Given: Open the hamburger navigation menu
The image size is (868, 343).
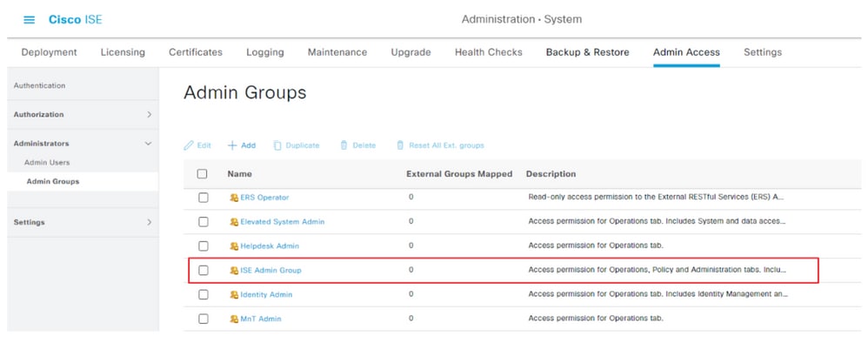Looking at the screenshot, I should point(30,19).
